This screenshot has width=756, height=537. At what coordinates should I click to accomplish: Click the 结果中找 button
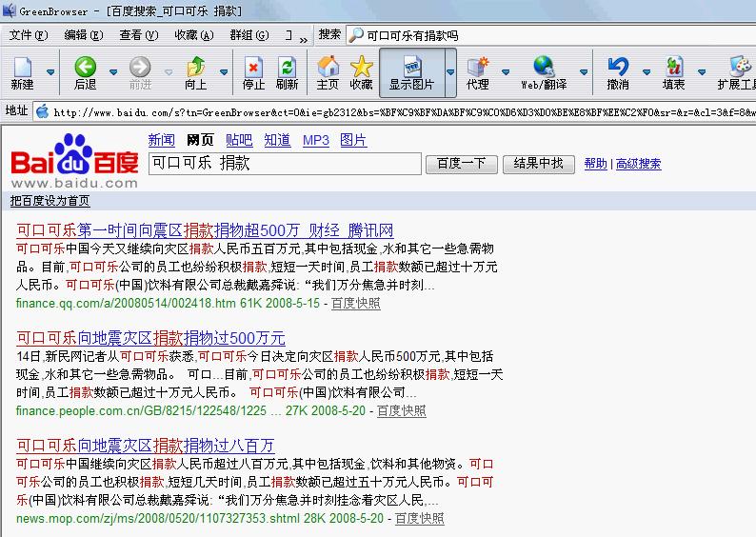pos(538,164)
